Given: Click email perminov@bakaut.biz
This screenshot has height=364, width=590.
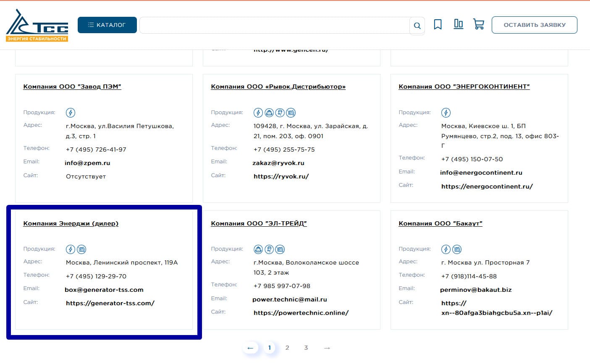Looking at the screenshot, I should (476, 290).
